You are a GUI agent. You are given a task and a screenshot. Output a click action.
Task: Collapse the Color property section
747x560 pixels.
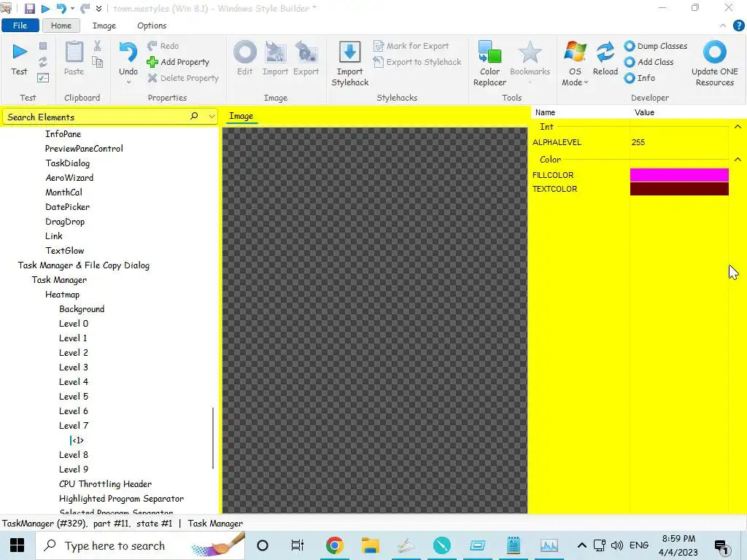(738, 160)
